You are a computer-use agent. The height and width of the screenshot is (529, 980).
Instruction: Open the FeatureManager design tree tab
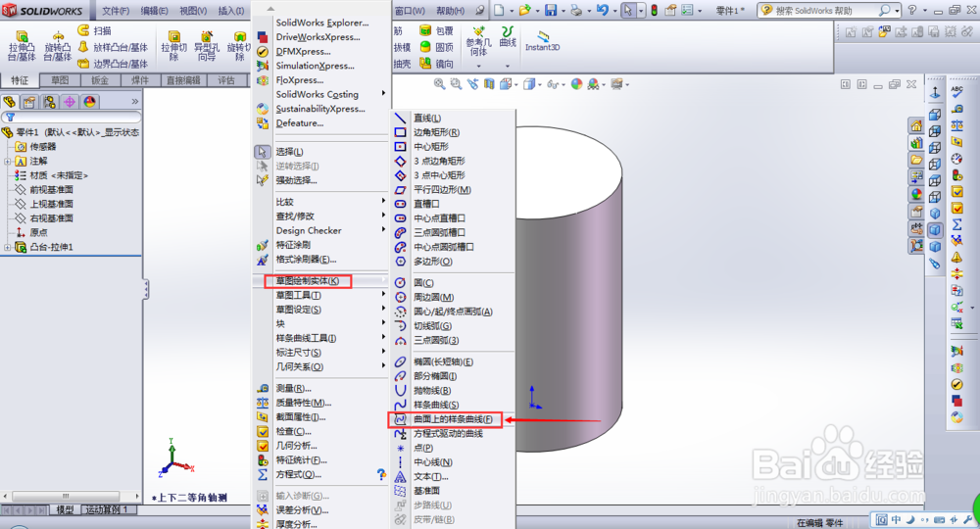click(x=10, y=102)
